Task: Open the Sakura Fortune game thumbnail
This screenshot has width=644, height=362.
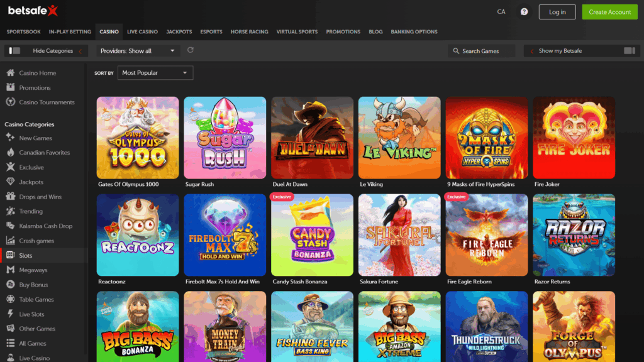Action: (399, 234)
